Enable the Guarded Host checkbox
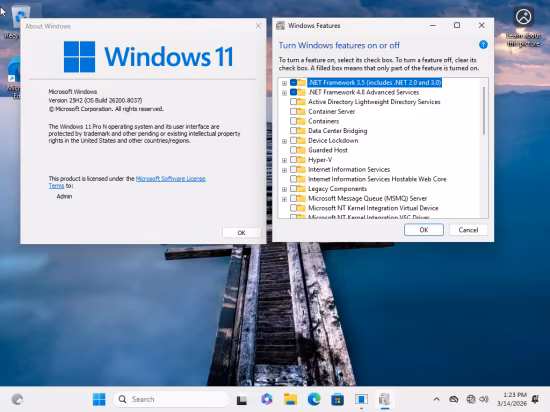This screenshot has width=550, height=412. coord(294,150)
